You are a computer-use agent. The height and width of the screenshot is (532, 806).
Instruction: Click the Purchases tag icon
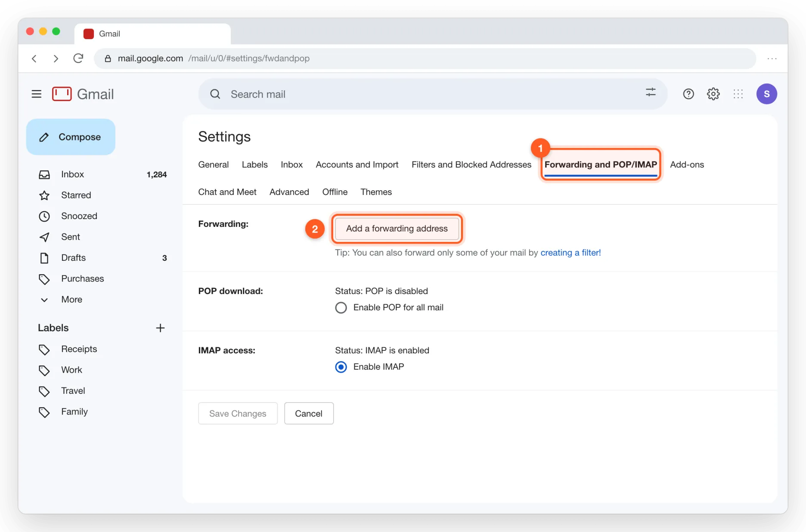pyautogui.click(x=44, y=279)
